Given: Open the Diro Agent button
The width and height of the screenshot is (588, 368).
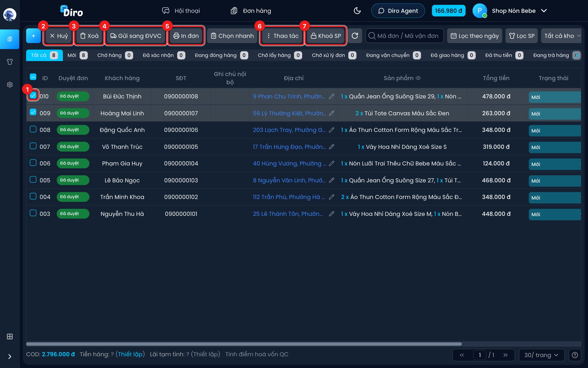Looking at the screenshot, I should point(398,11).
